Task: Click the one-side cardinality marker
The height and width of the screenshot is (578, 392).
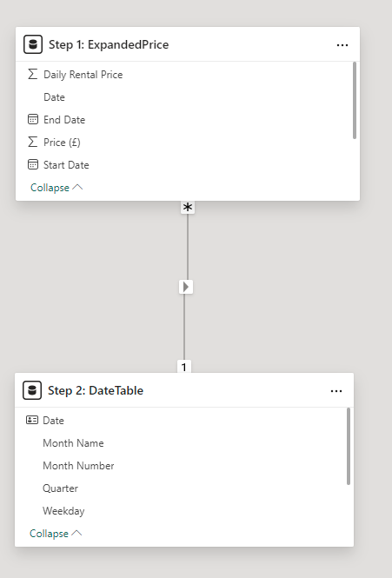Action: pyautogui.click(x=184, y=367)
